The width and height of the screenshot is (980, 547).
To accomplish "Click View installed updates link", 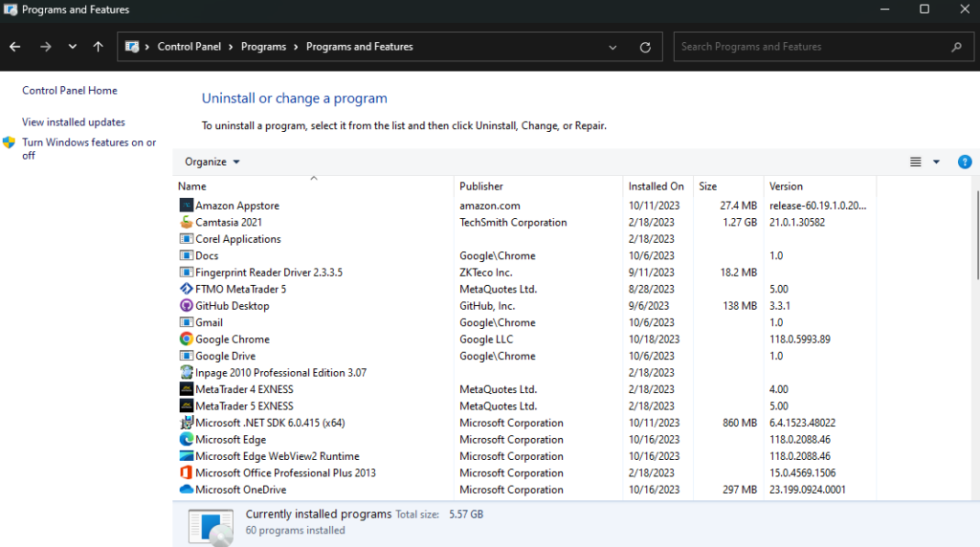I will point(74,122).
